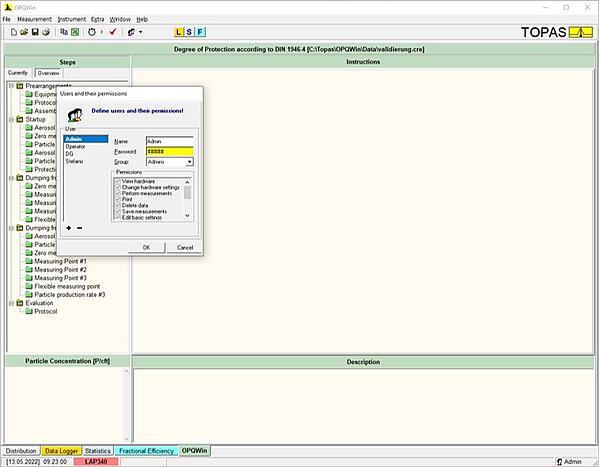Switch to the Fractional Efficiency tab
Viewport: 599px width, 467px height.
pyautogui.click(x=146, y=451)
